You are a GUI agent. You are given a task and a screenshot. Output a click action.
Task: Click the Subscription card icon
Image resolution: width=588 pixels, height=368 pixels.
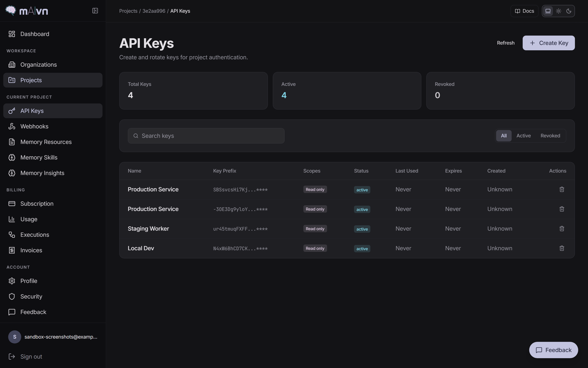12,204
